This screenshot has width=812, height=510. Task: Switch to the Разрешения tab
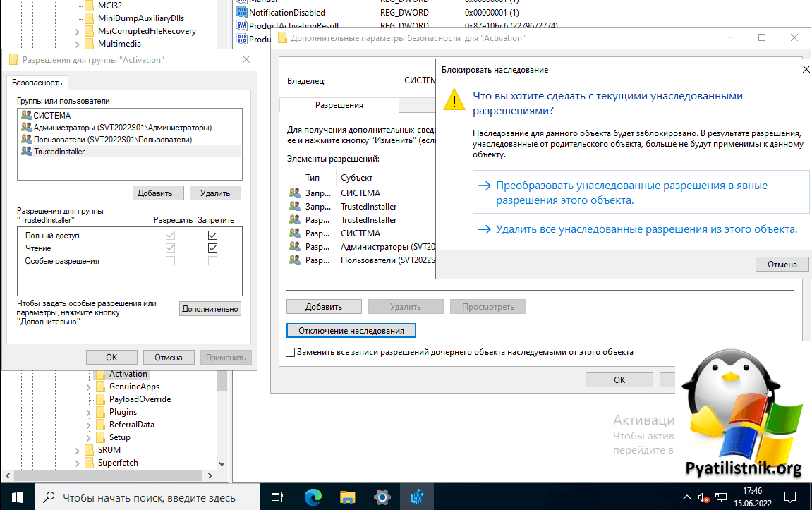tap(339, 105)
